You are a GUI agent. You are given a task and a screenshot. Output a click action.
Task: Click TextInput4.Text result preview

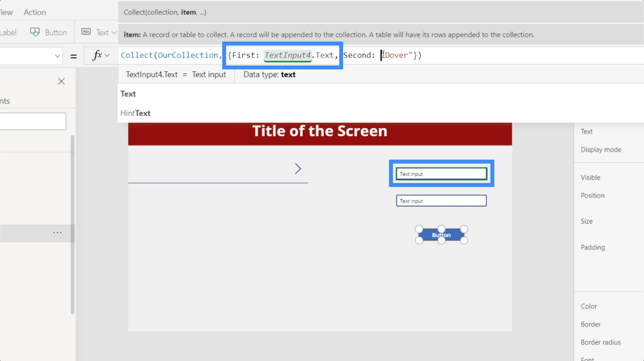pos(176,75)
